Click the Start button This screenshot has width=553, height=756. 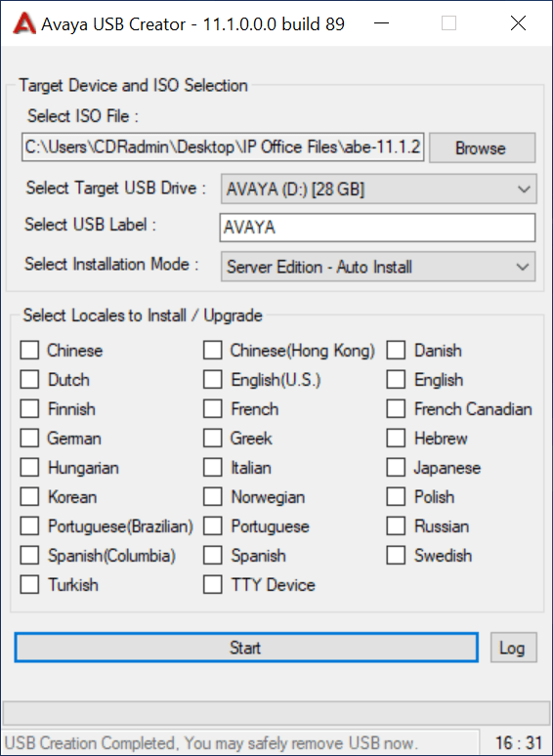tap(246, 648)
